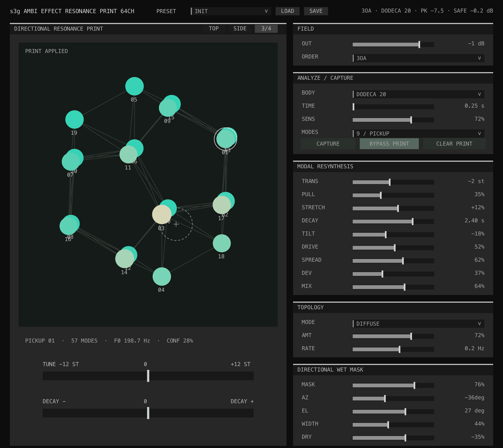Select pickup node 19
This screenshot has height=448, width=503.
coord(74,119)
